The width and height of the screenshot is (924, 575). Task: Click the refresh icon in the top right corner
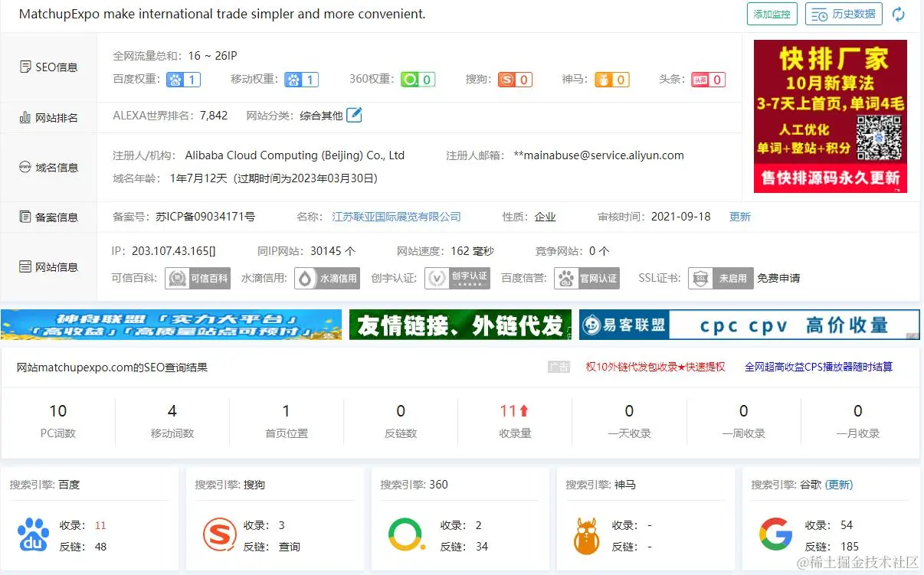tap(898, 14)
